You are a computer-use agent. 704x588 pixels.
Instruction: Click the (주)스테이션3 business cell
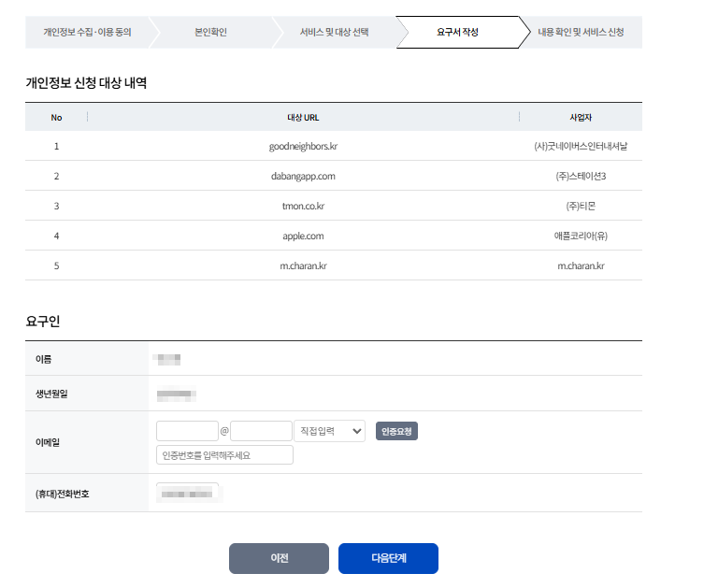[x=581, y=176]
